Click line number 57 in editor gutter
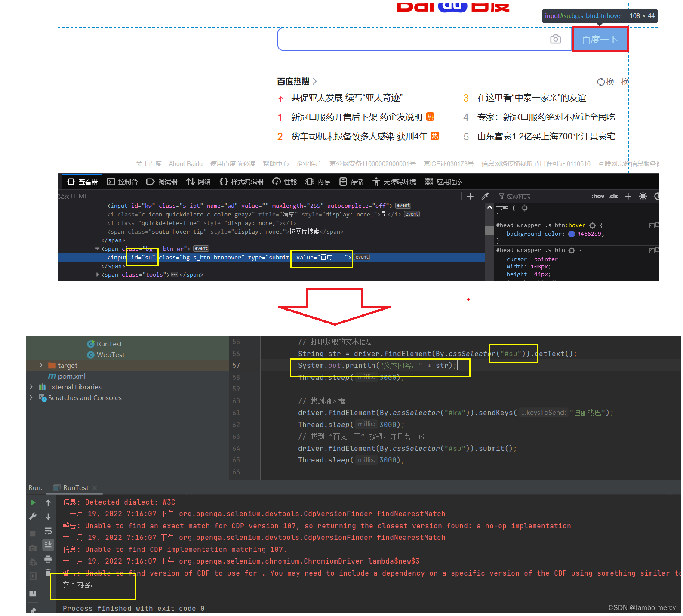683x616 pixels. [236, 365]
